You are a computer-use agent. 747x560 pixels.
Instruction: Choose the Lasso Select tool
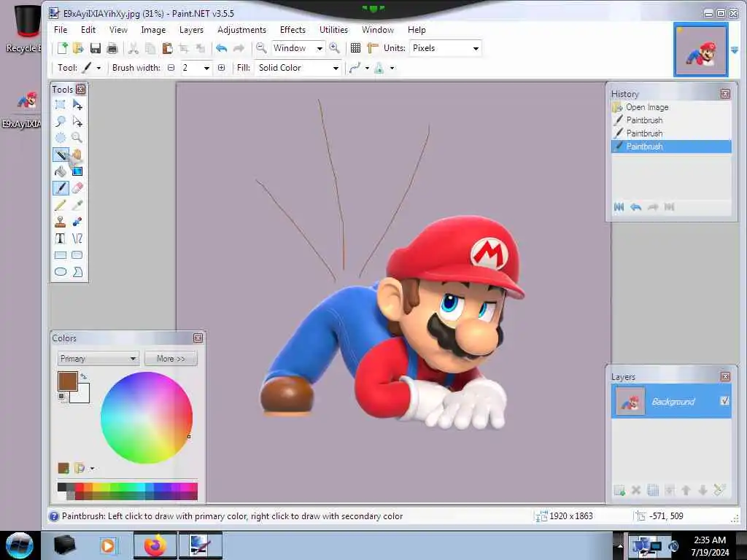61,121
